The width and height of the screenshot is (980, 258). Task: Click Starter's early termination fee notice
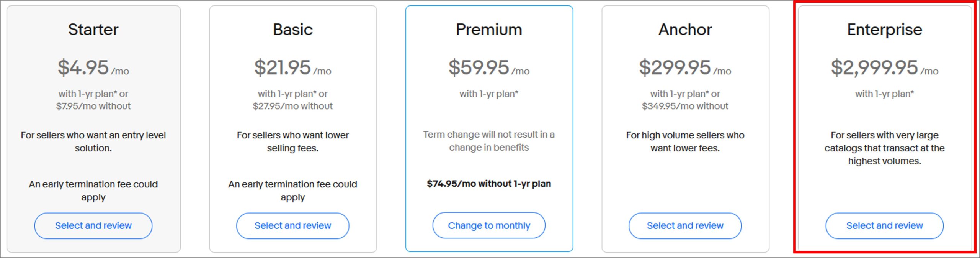[x=93, y=191]
